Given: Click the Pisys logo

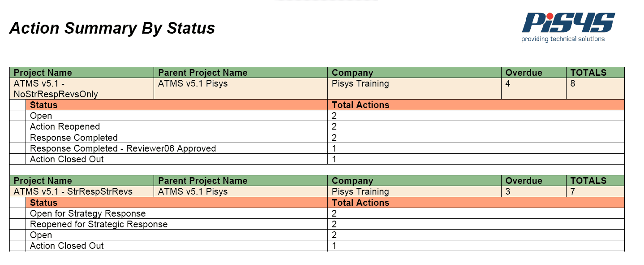Looking at the screenshot, I should point(568,26).
